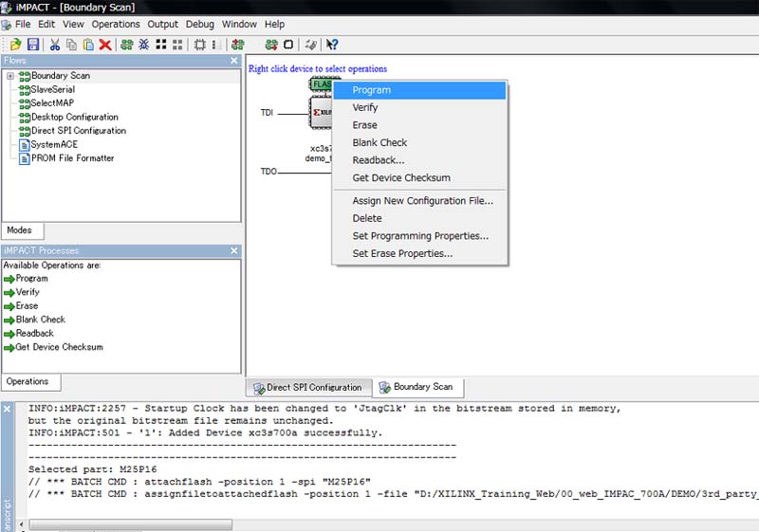Close the iMPACT Processes panel
759x532 pixels.
(234, 250)
